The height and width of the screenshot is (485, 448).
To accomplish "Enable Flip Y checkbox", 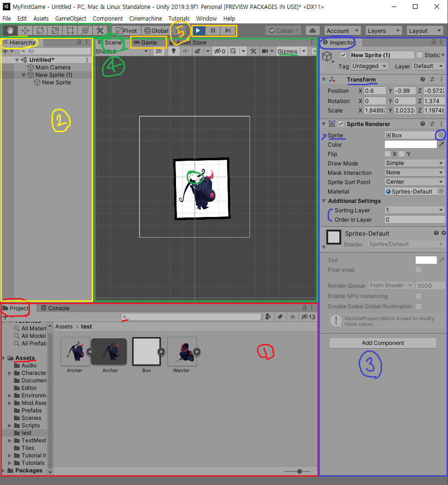I will (x=402, y=154).
